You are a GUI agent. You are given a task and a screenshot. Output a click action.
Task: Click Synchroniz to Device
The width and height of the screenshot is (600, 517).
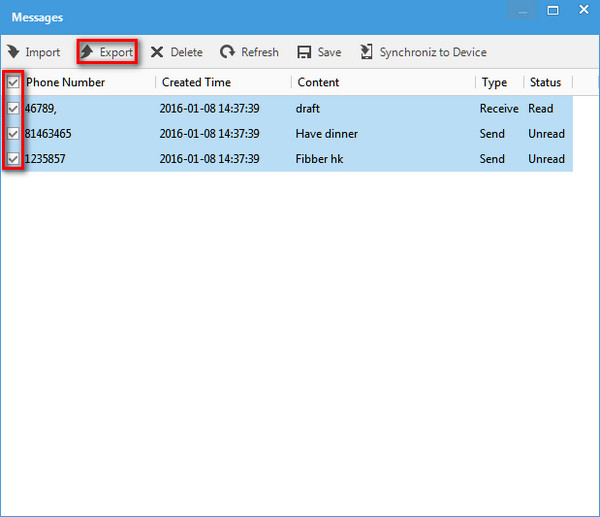click(x=423, y=52)
